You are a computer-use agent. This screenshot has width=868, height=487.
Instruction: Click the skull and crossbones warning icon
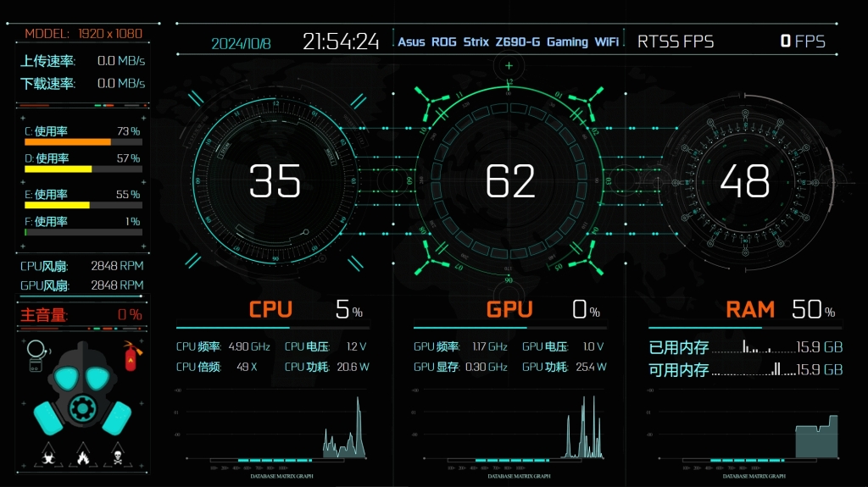click(117, 457)
